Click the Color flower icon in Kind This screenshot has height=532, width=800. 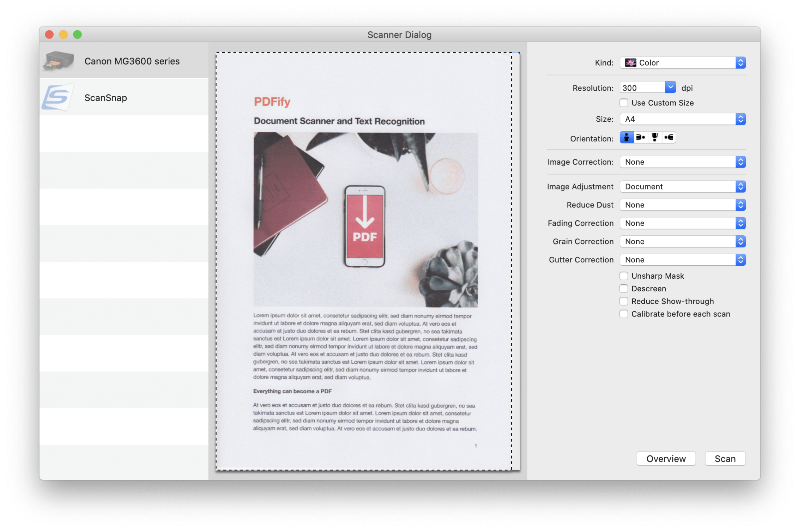point(630,63)
